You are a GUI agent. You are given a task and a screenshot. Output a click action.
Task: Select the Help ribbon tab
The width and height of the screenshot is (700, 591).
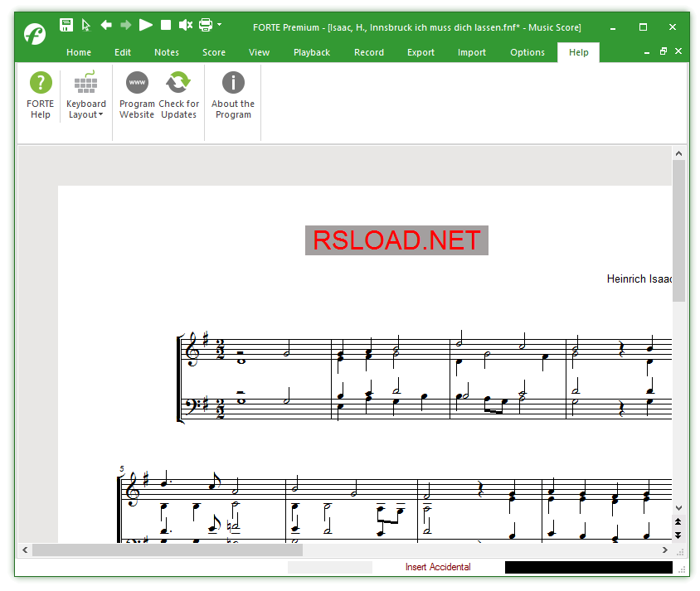(579, 52)
